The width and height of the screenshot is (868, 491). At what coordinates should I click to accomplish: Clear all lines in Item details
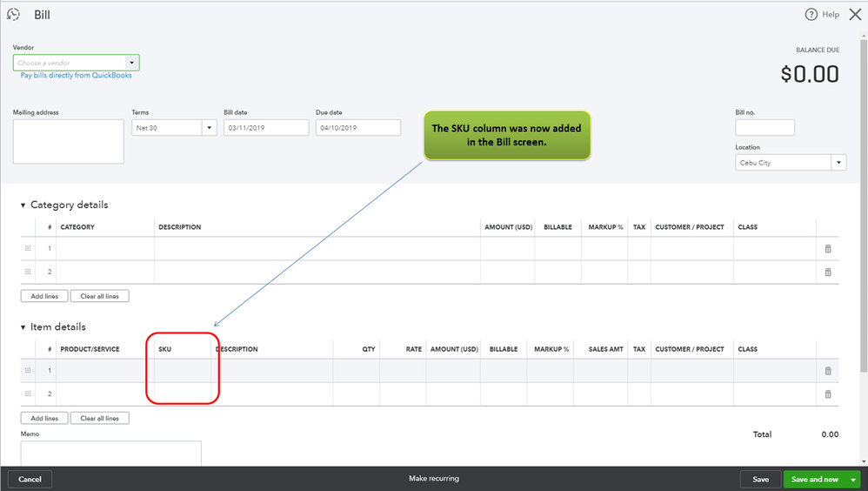pos(100,418)
